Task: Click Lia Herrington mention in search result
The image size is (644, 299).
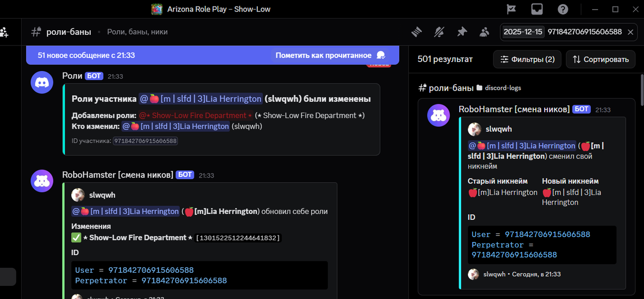Action: [x=522, y=146]
